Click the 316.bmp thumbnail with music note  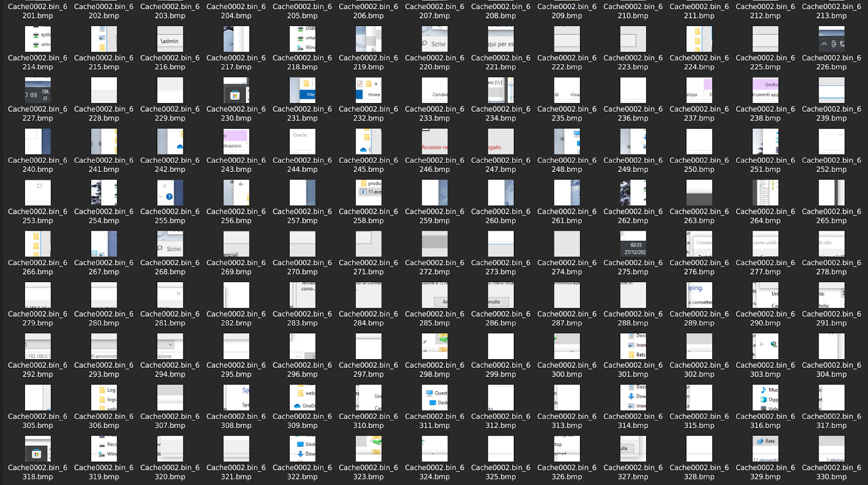coord(765,398)
